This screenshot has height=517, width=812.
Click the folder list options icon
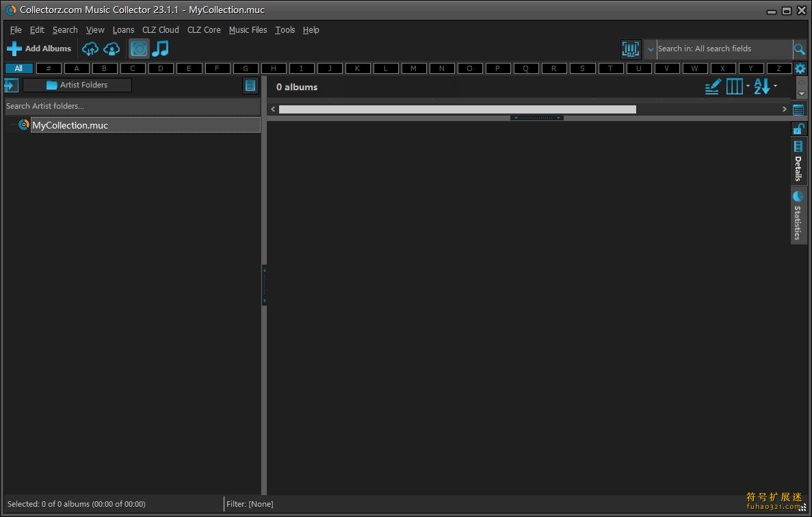click(x=250, y=85)
